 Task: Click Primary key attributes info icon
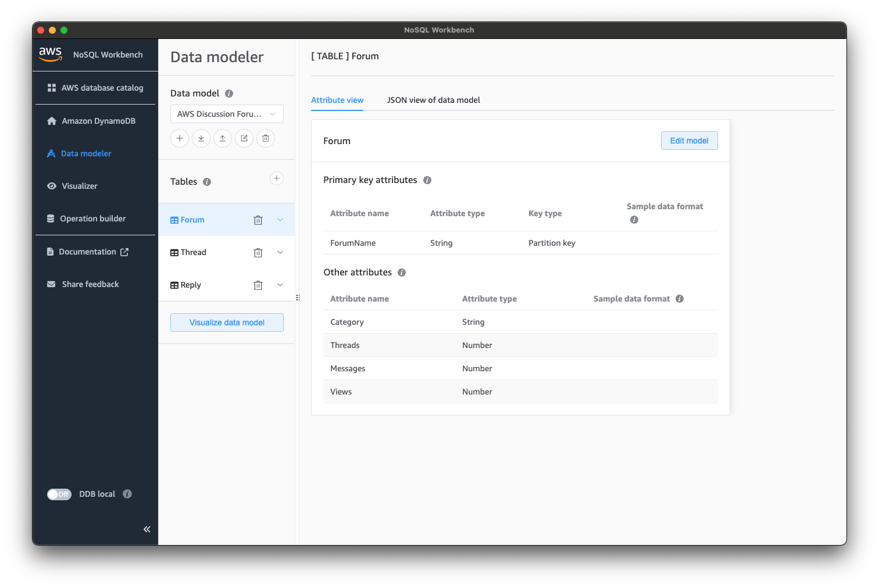click(x=427, y=180)
